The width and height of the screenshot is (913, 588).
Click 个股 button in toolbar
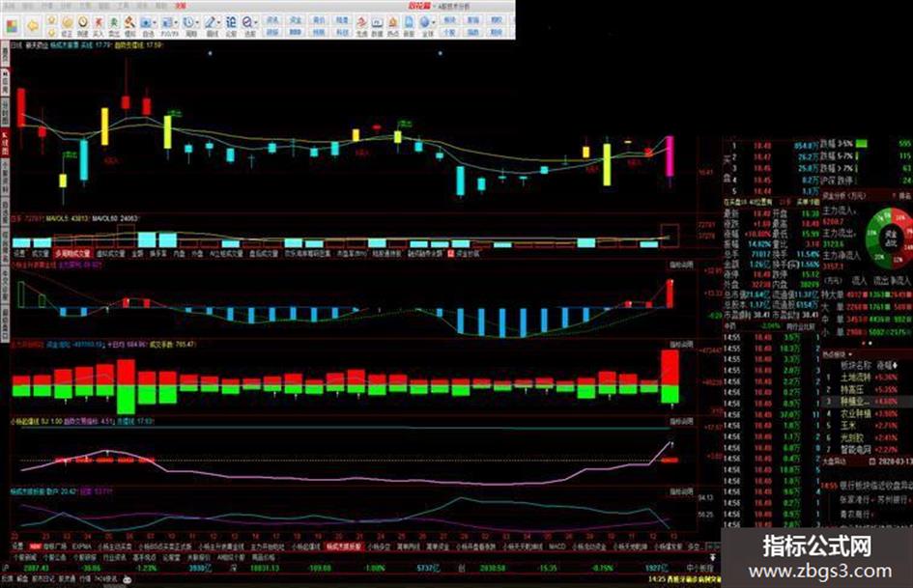(449, 32)
